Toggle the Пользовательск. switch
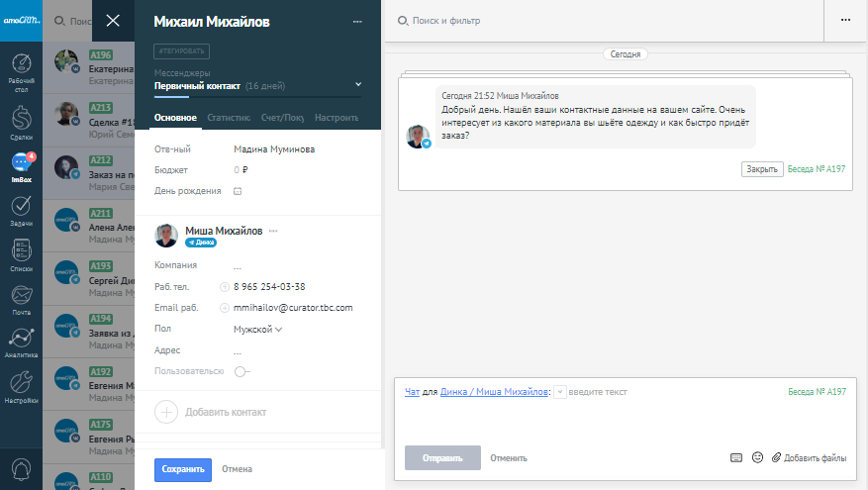Screen dimensions: 868x490 241,371
